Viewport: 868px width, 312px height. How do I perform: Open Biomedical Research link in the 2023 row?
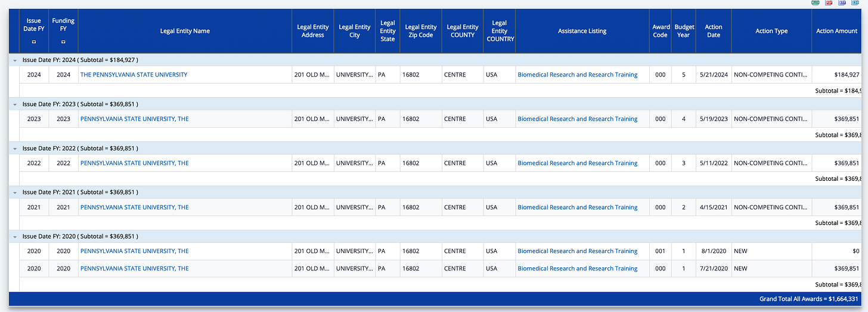(x=578, y=119)
